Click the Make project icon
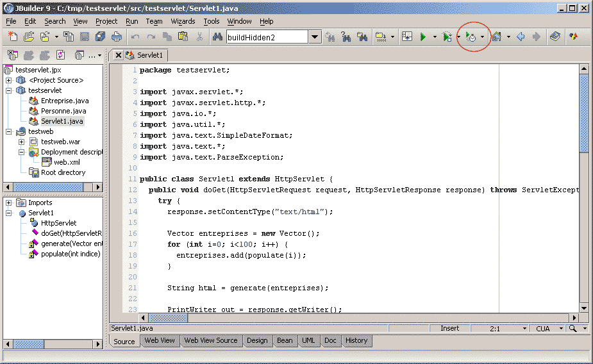Image resolution: width=593 pixels, height=364 pixels. 381,37
